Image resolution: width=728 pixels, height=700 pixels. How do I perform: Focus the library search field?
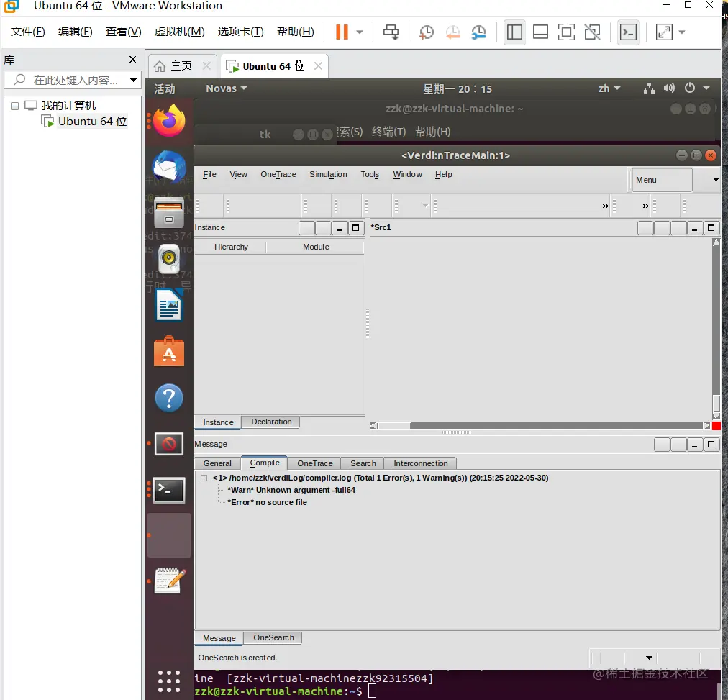click(x=76, y=80)
